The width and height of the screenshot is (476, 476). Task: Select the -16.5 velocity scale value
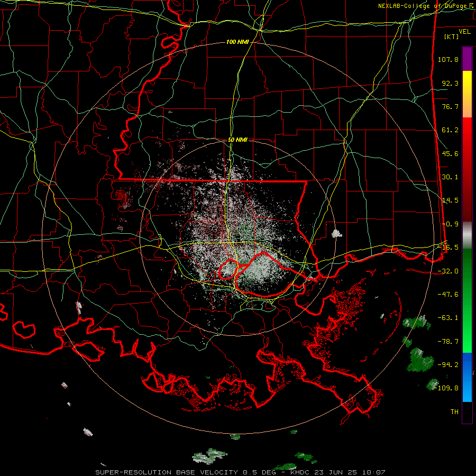pos(448,248)
